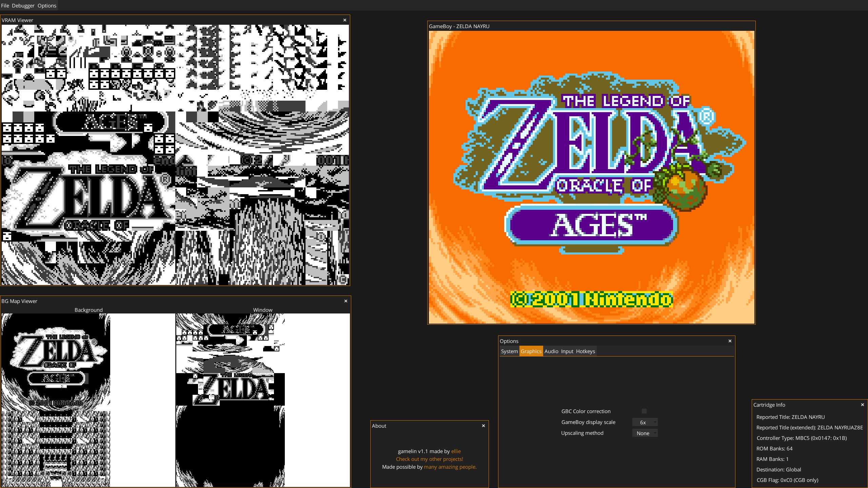868x488 pixels.
Task: Click the System tab in Options
Action: pos(509,351)
